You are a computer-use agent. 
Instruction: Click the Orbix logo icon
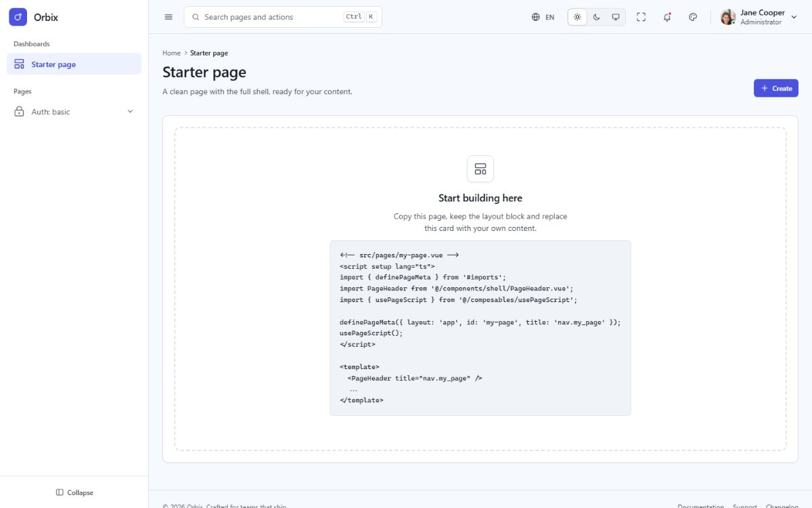click(x=18, y=17)
